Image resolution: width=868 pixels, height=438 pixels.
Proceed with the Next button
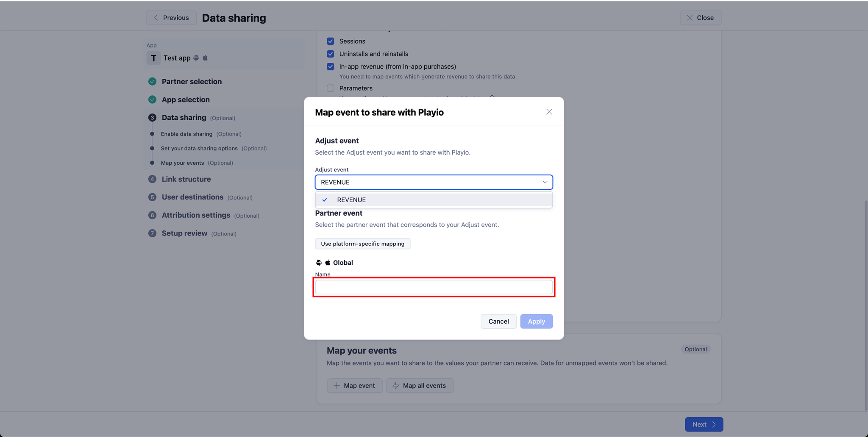pos(704,424)
